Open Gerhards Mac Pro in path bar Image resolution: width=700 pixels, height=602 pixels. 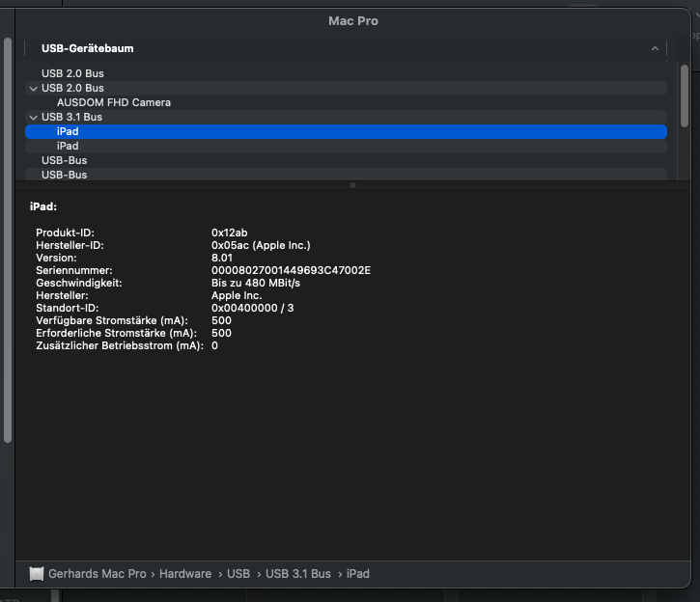click(98, 573)
